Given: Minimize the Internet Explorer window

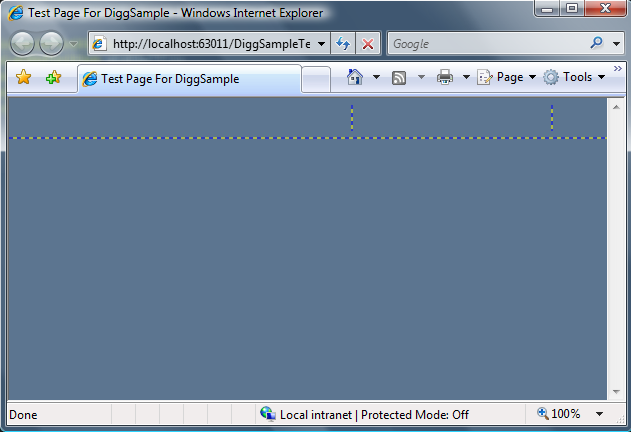Looking at the screenshot, I should click(547, 9).
